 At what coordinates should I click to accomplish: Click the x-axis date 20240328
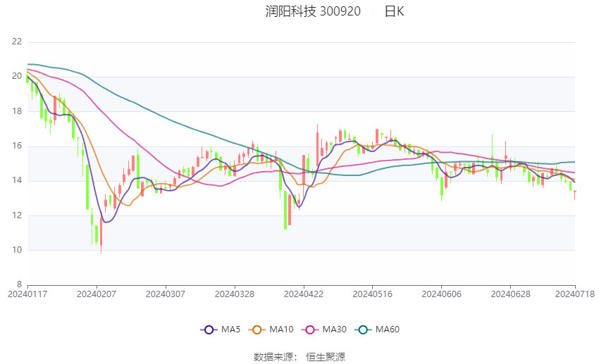[x=235, y=294]
